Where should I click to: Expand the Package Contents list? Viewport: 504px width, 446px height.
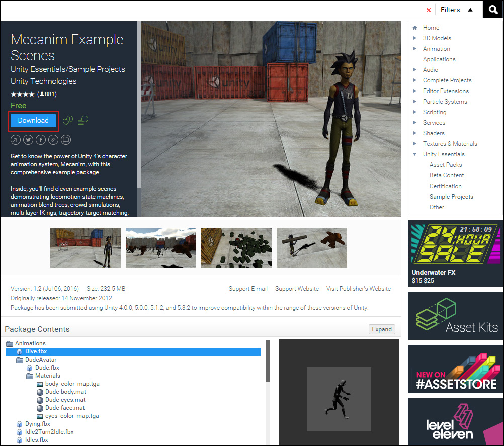coord(381,329)
